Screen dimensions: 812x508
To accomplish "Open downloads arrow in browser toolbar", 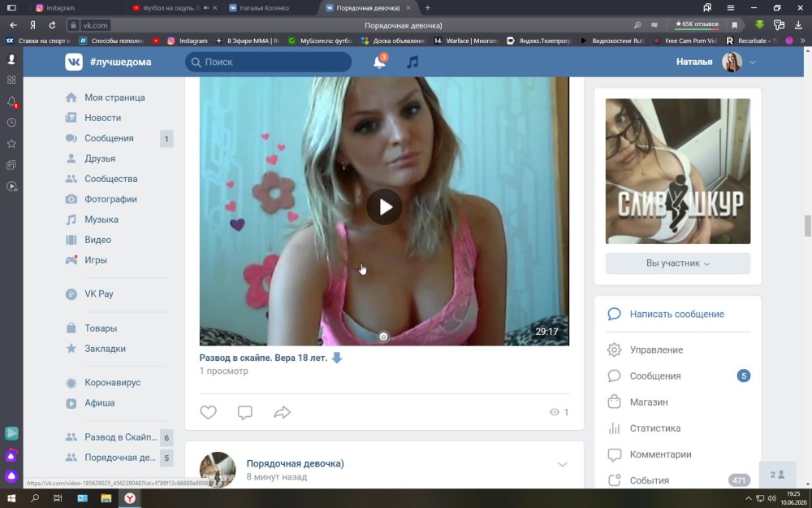I will tap(798, 25).
